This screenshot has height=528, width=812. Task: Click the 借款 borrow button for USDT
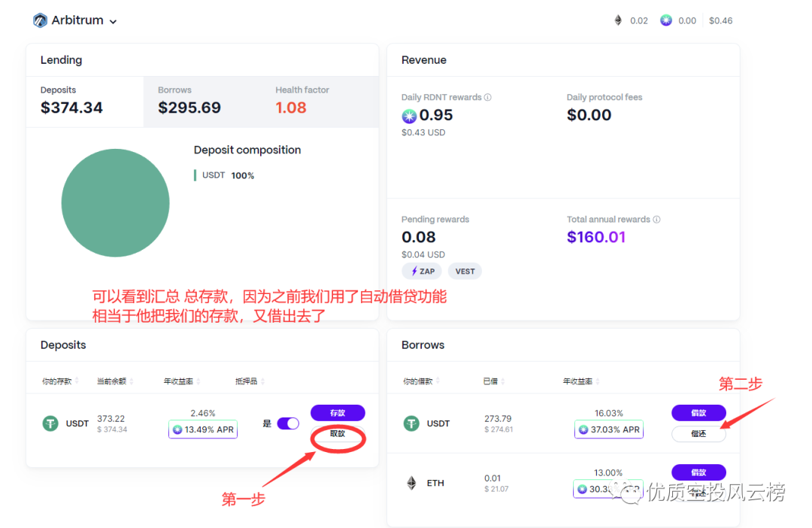point(698,413)
